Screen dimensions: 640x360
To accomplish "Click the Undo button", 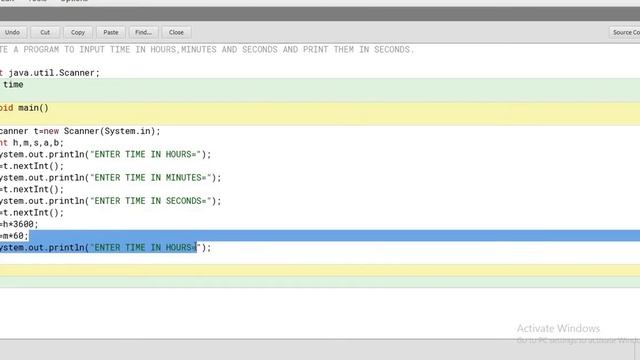I will click(x=13, y=32).
